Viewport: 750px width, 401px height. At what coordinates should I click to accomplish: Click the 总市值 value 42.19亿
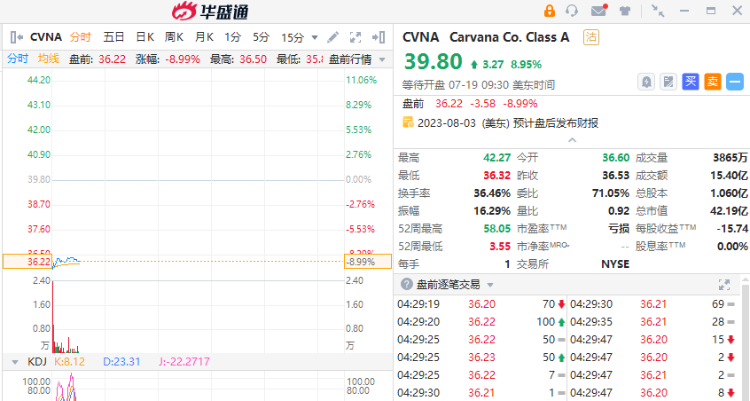click(x=729, y=211)
